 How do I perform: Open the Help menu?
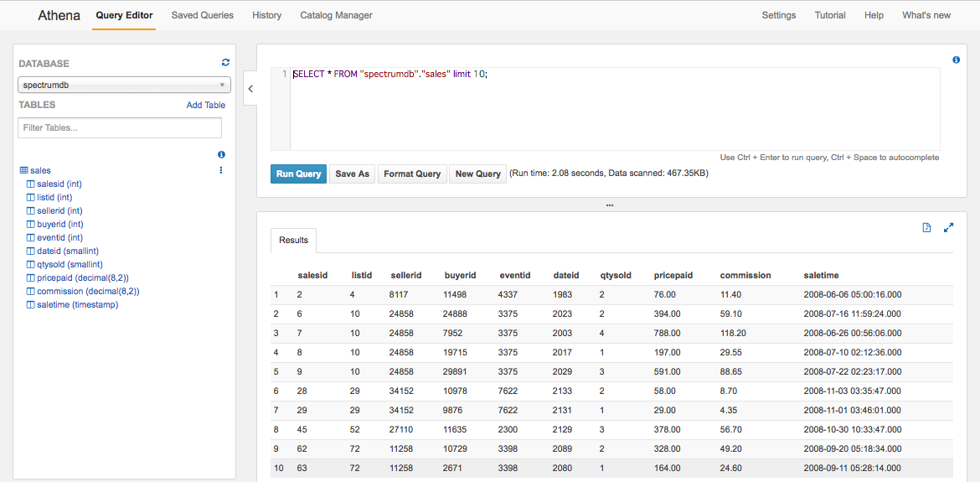[x=874, y=15]
